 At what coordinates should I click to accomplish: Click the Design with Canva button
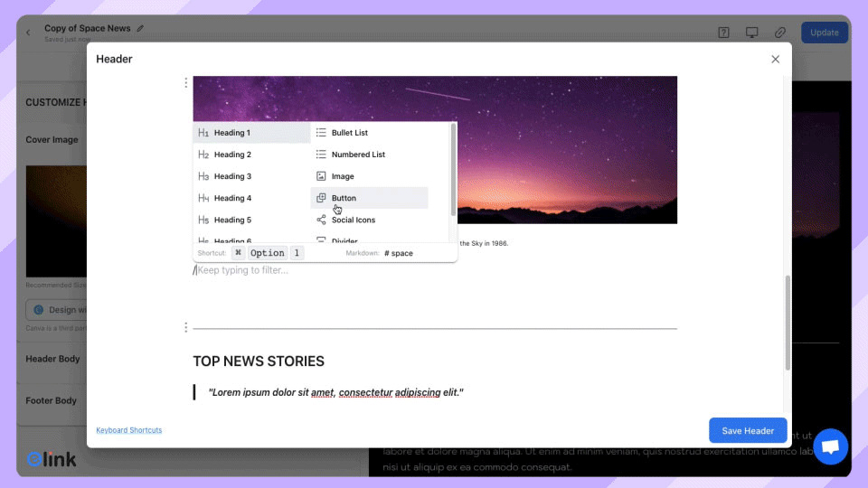(56, 310)
